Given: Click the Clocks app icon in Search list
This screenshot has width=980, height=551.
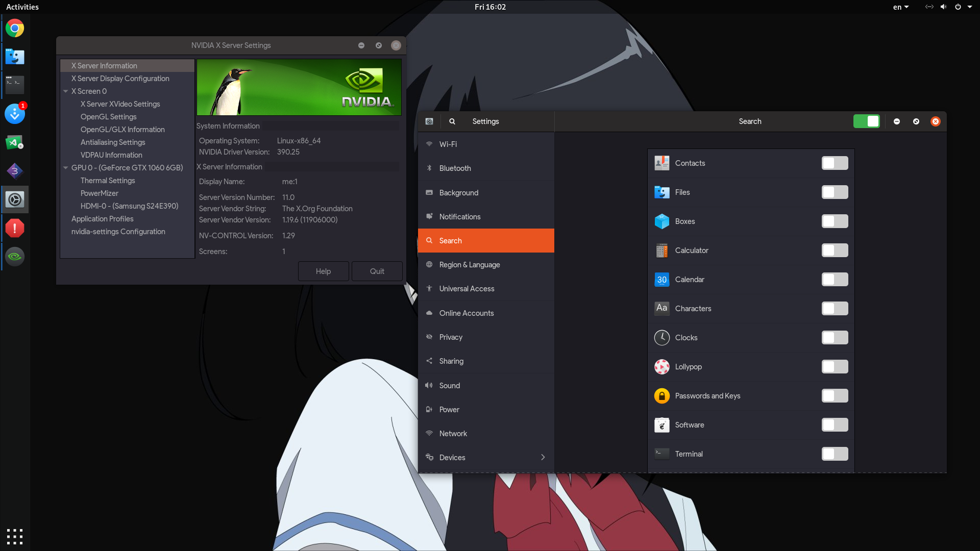Looking at the screenshot, I should click(x=662, y=338).
